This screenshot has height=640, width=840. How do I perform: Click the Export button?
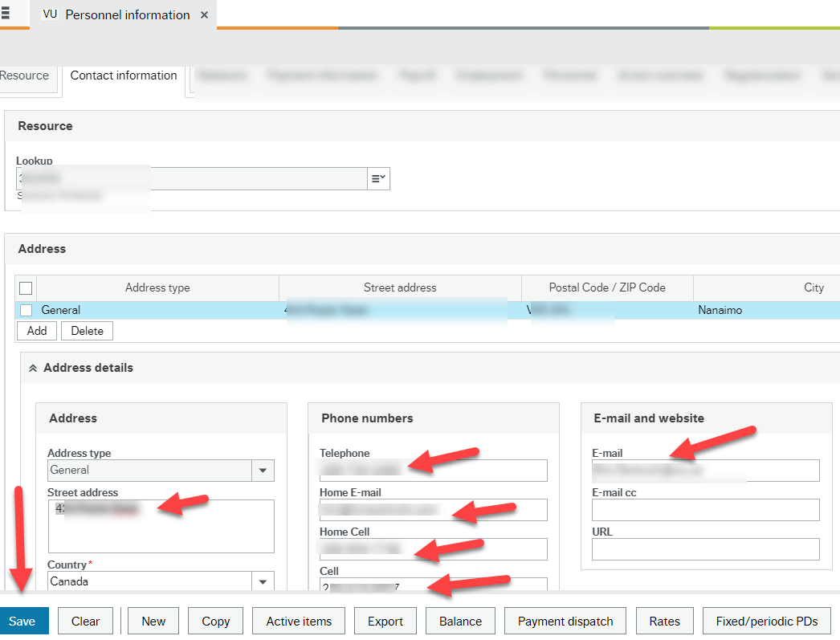[x=385, y=620]
